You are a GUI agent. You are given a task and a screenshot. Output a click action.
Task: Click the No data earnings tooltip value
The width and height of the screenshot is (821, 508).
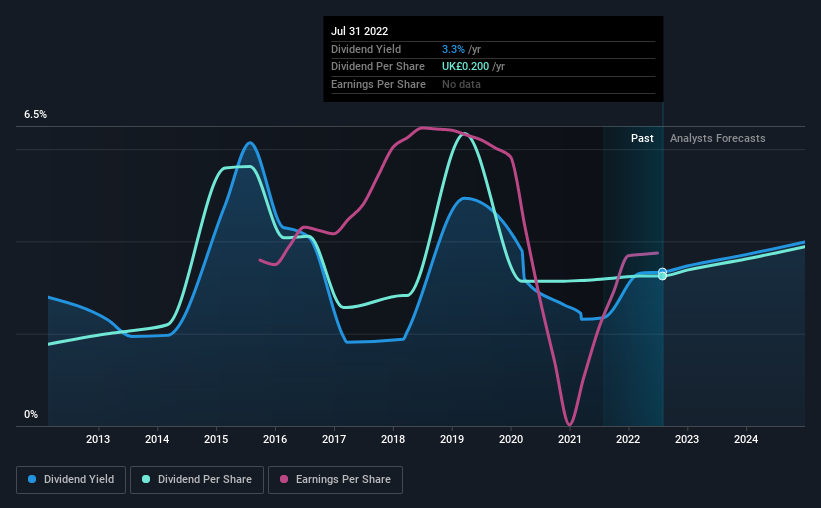pos(461,84)
